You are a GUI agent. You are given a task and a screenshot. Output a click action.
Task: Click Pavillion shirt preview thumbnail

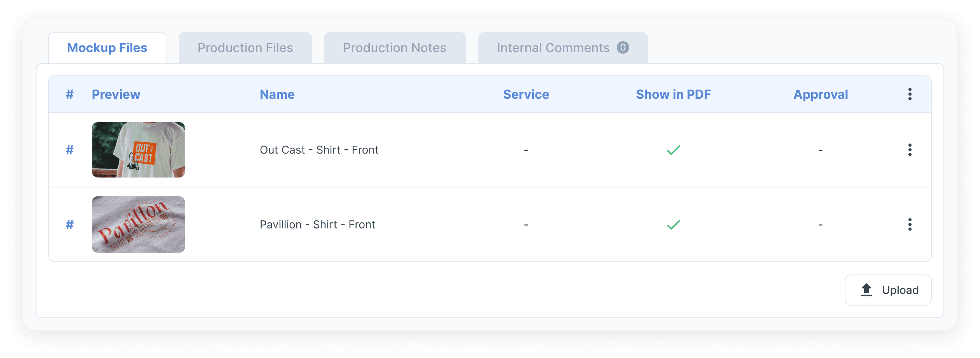[138, 224]
